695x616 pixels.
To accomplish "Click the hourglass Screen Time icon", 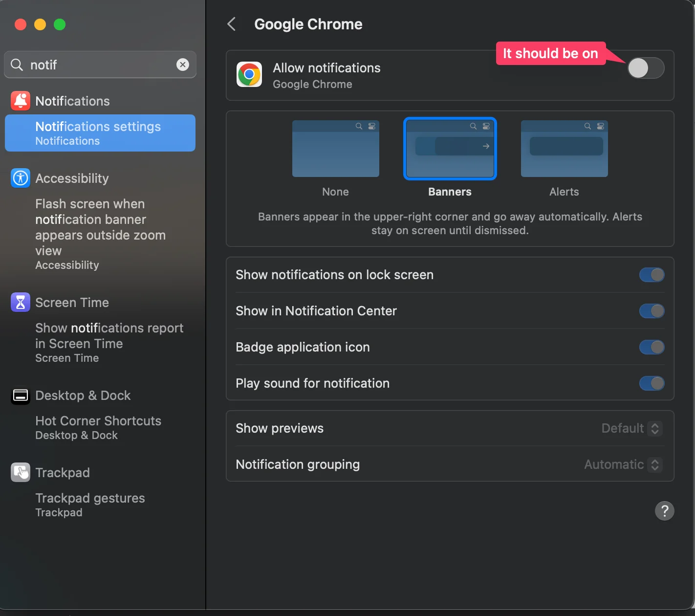I will [21, 302].
